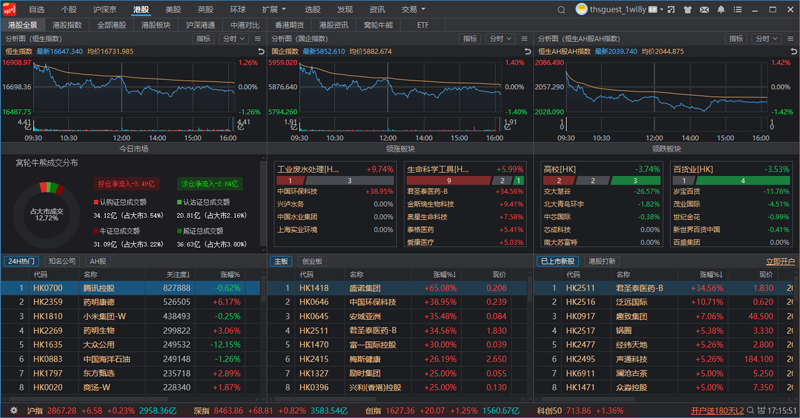This screenshot has width=800, height=418.
Task: Open the search magnifier in title bar
Action: click(561, 10)
